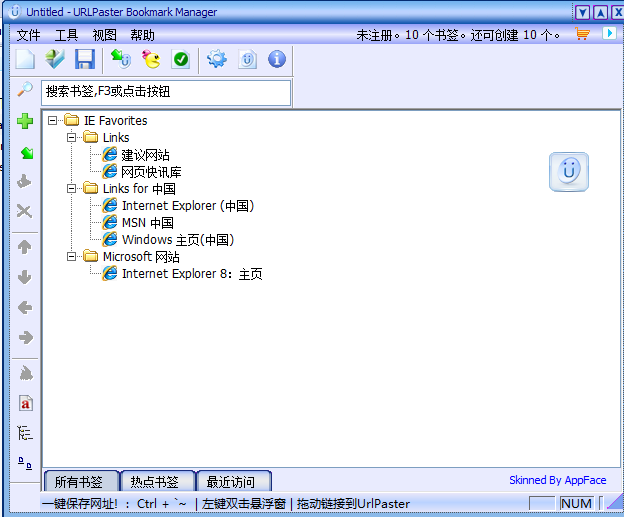Click the New blank document icon
The height and width of the screenshot is (517, 624).
coord(25,60)
